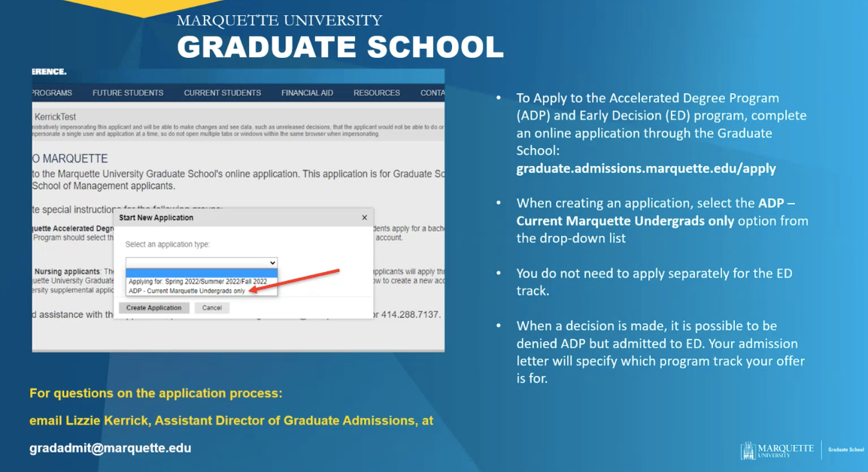Click the GRADUATE SCHOOL heading
This screenshot has width=868, height=472.
click(341, 47)
